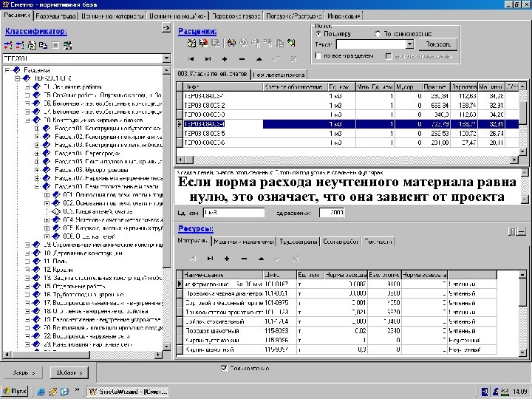
Task: Expand Раздел 06 Мусоропроводы tree node
Action: pyautogui.click(x=37, y=170)
